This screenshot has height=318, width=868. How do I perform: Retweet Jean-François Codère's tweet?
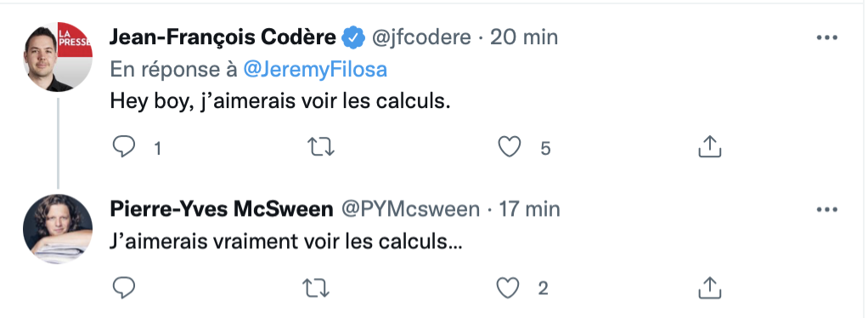click(x=320, y=147)
